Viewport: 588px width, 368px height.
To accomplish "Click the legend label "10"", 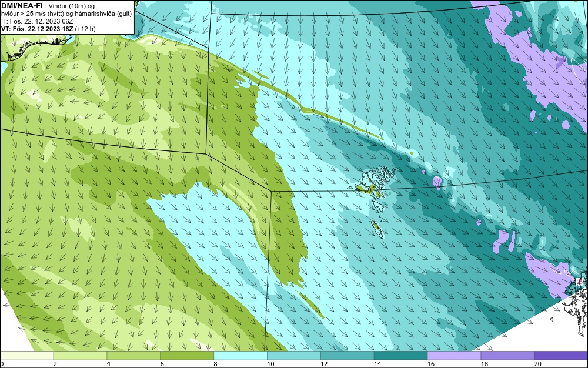I will (270, 364).
